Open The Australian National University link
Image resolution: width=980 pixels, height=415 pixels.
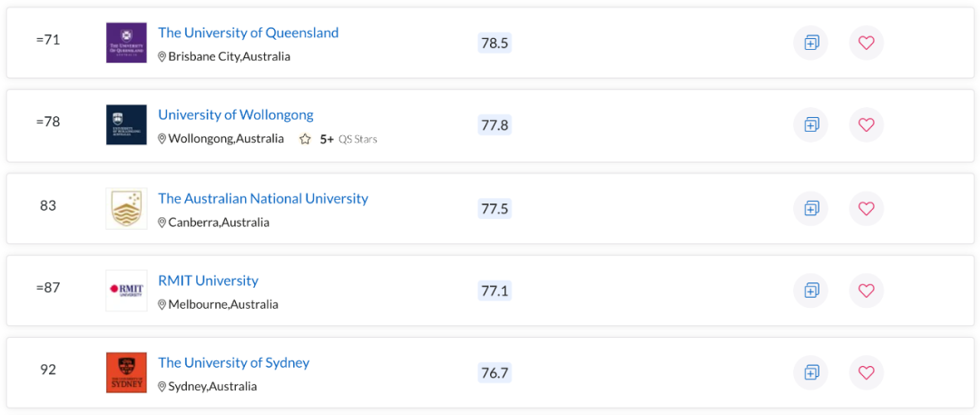coord(262,198)
